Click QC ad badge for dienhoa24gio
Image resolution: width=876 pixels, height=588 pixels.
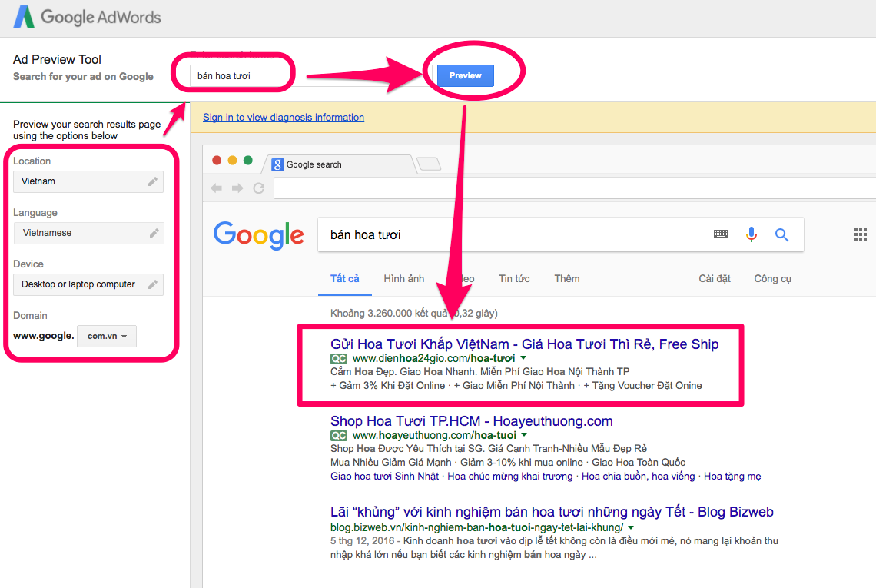click(339, 359)
